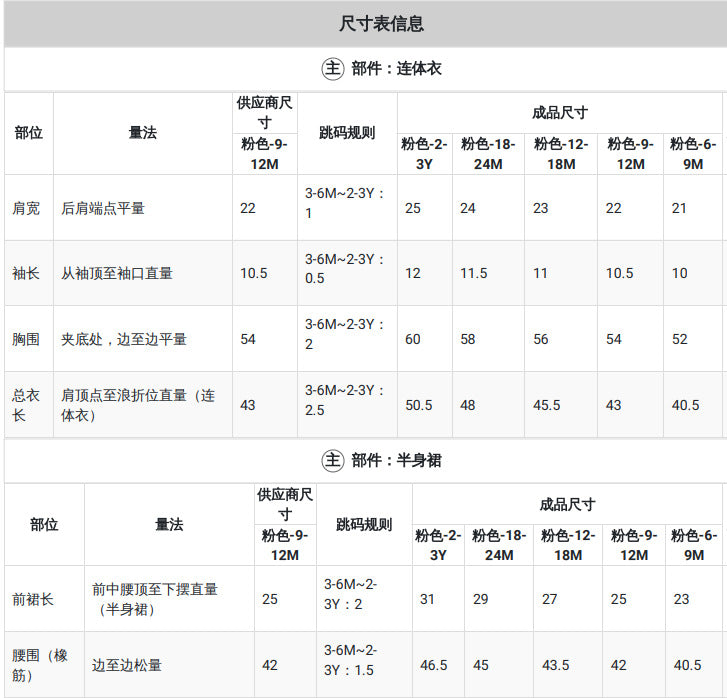Select the 粉色-2-3Y column header in 连体衣 table
The height and width of the screenshot is (698, 727).
(424, 154)
